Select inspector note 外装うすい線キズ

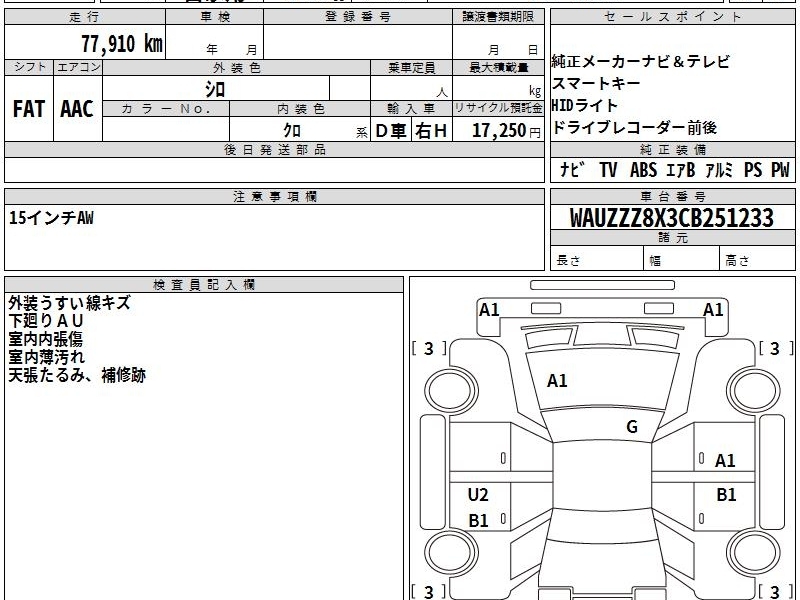[69, 303]
